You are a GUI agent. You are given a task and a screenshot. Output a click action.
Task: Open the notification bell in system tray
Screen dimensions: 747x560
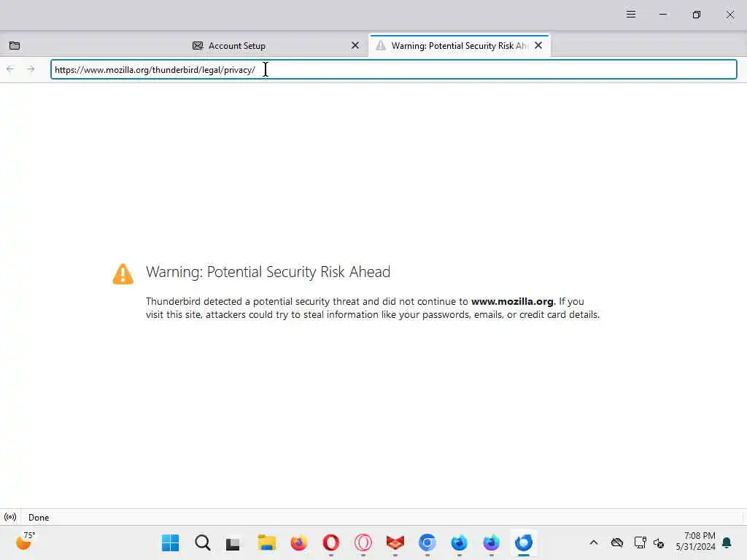[727, 542]
